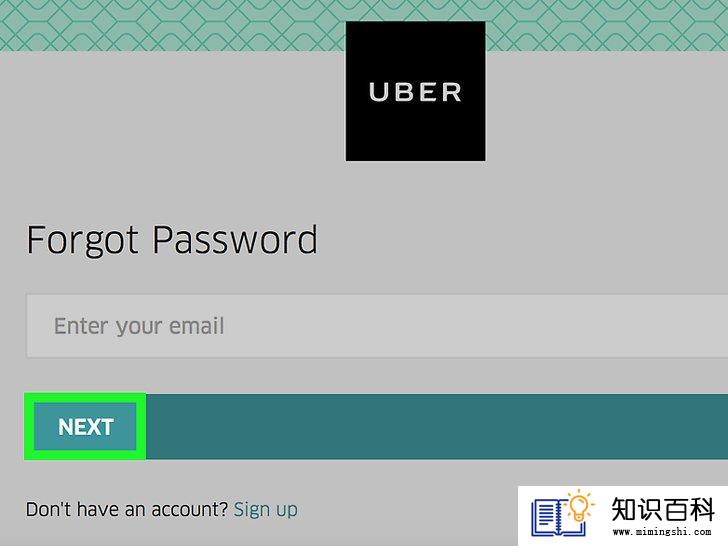Click the green patterned banner right of logo
The image size is (728, 546).
click(x=607, y=25)
